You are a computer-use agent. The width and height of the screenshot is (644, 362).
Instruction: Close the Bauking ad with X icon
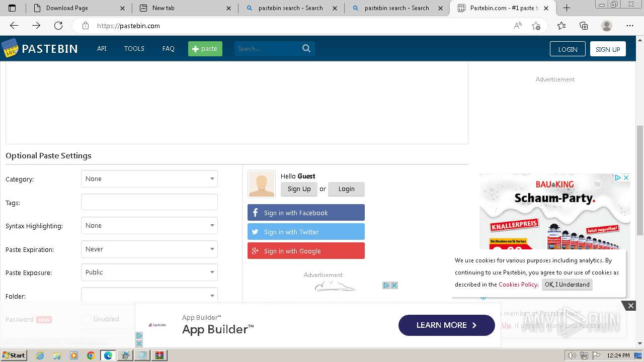pos(626,177)
